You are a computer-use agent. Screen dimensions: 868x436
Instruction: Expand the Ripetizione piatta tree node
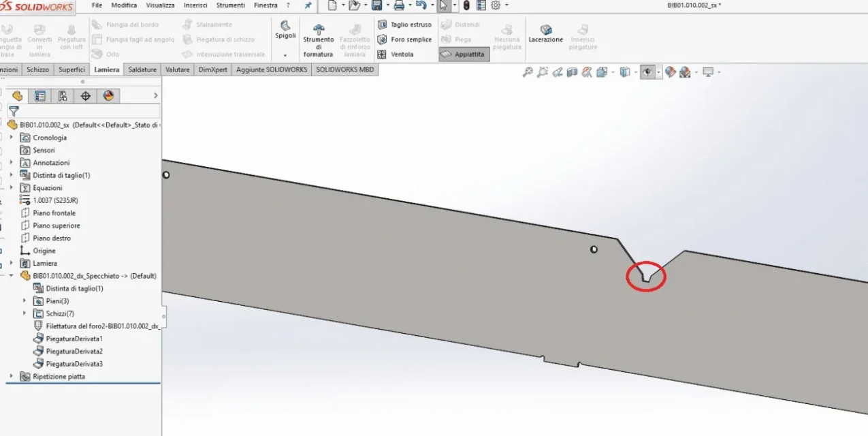(x=11, y=376)
